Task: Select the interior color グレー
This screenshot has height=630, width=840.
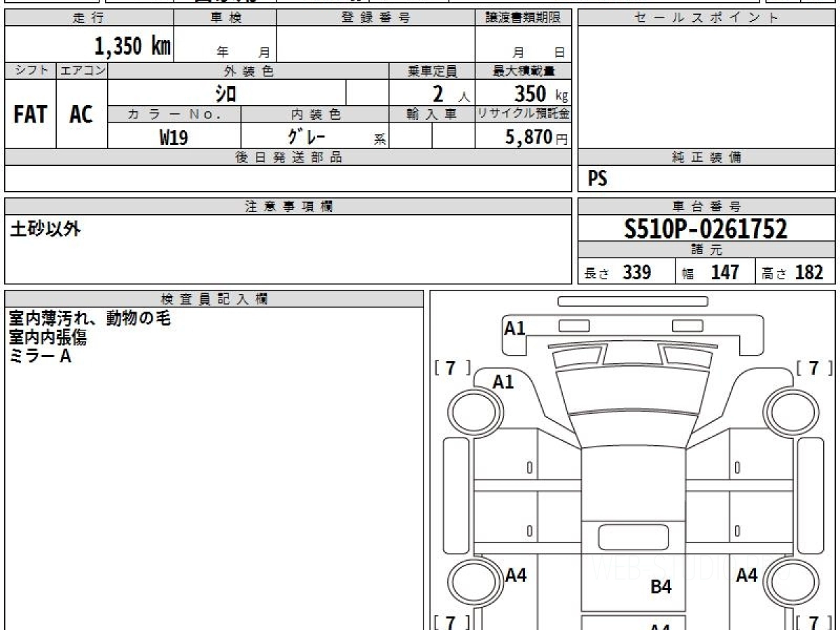Action: tap(307, 136)
